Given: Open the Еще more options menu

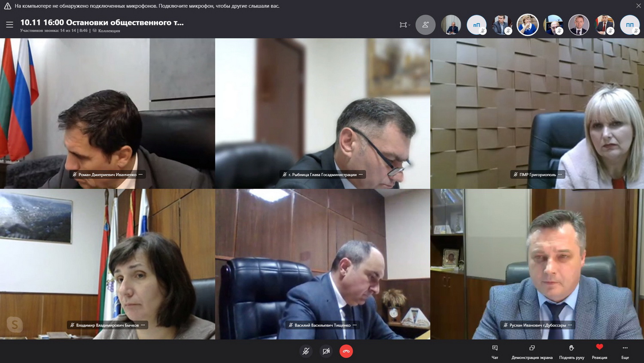Looking at the screenshot, I should tap(625, 351).
